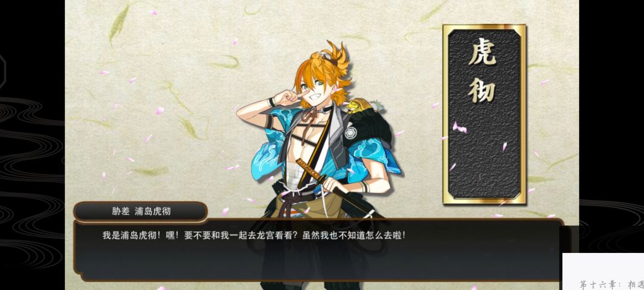This screenshot has height=290, width=644.
Task: Click the purple knotted rope at waist
Action: click(293, 201)
